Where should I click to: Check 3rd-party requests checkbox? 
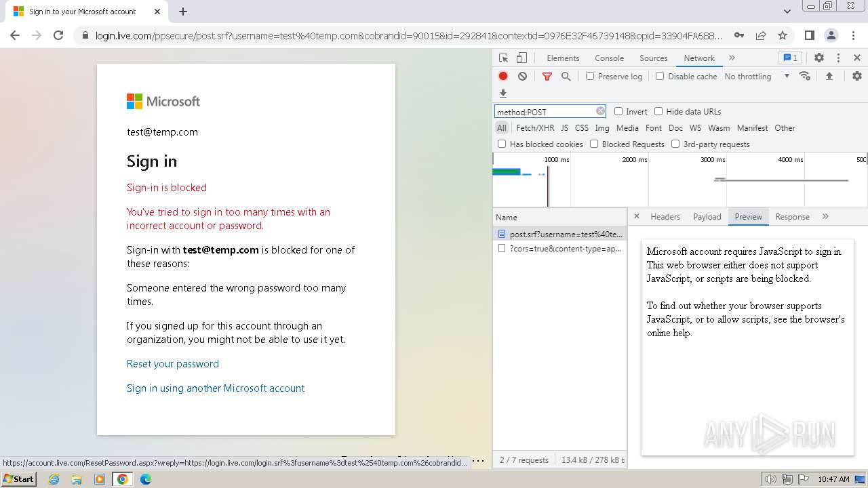pos(675,144)
